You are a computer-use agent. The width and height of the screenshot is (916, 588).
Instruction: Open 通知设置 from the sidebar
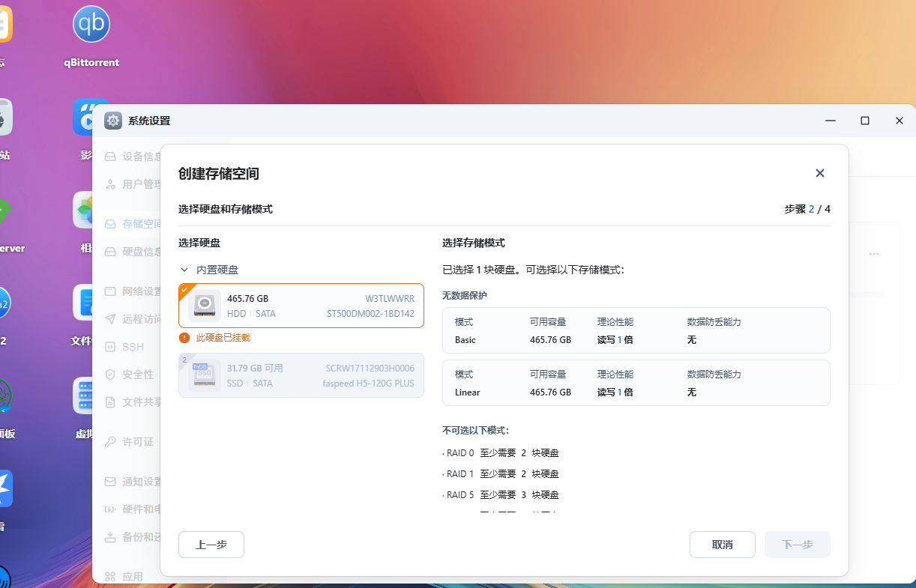click(135, 482)
